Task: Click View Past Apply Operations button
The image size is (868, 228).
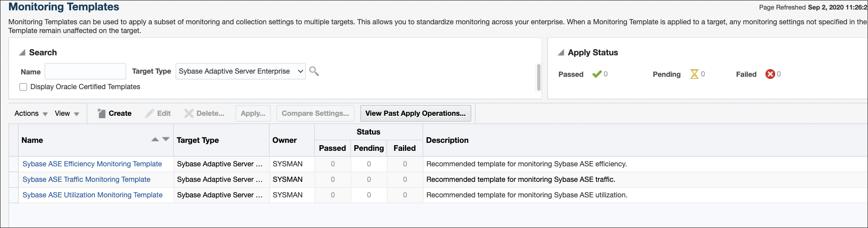Action: 415,113
